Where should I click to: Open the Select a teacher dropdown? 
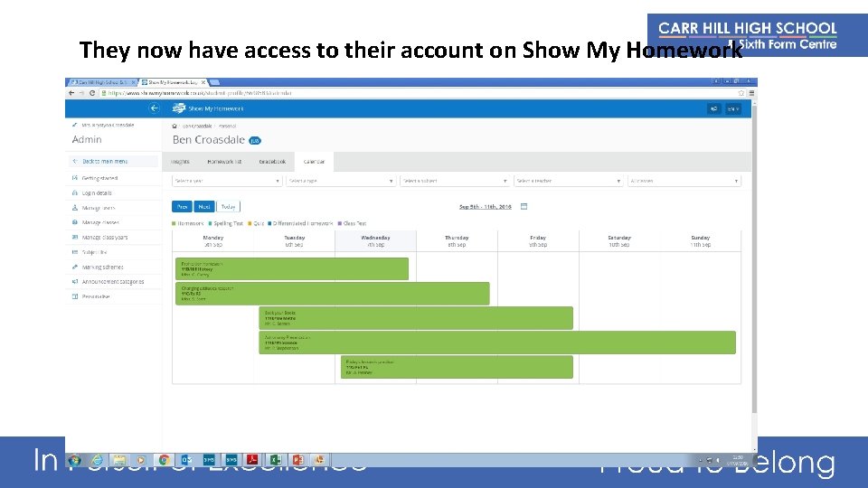(569, 181)
